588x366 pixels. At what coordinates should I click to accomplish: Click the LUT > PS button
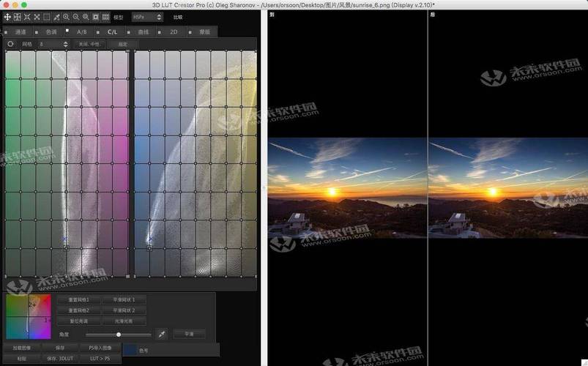click(100, 359)
